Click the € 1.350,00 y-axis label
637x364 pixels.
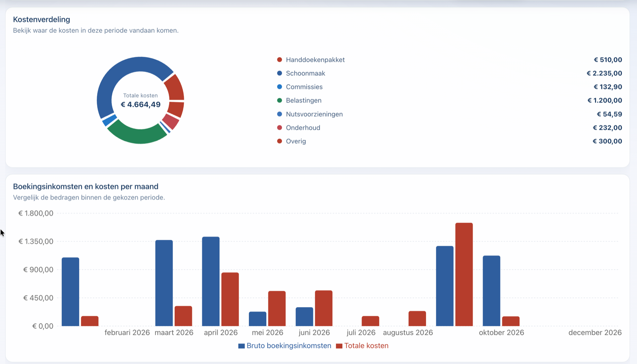tap(36, 241)
